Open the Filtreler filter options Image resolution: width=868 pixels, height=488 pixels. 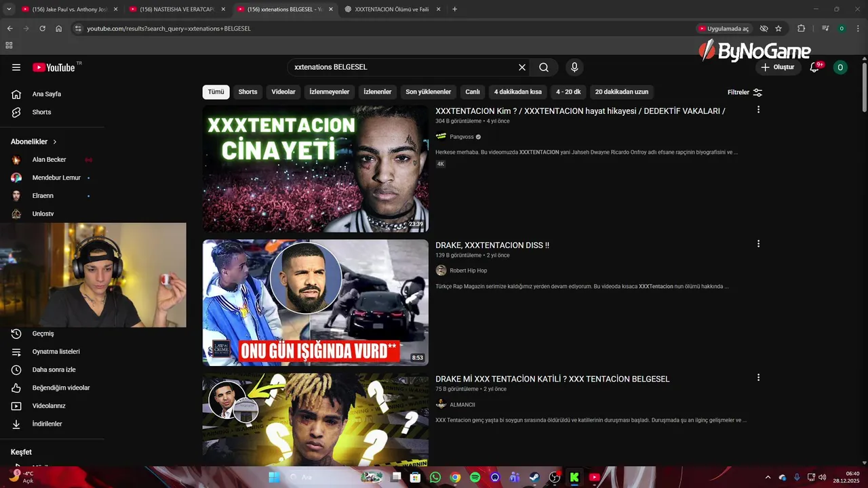click(745, 92)
